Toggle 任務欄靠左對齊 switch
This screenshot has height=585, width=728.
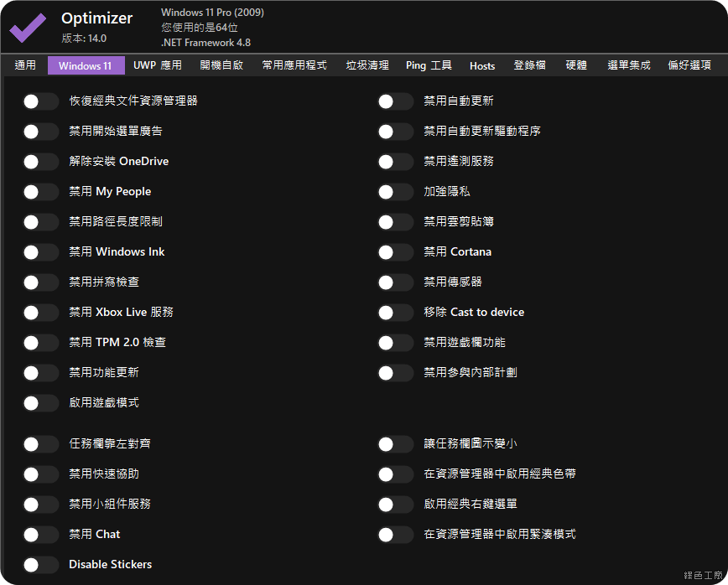pos(40,444)
